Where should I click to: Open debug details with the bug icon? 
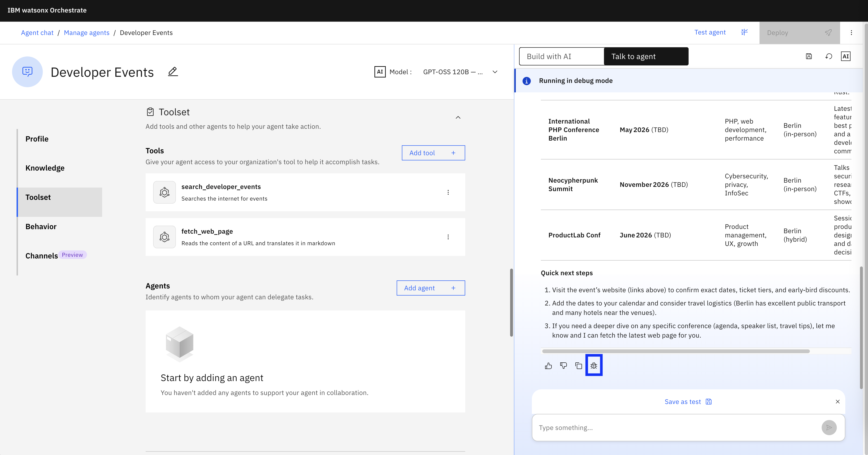(x=594, y=366)
